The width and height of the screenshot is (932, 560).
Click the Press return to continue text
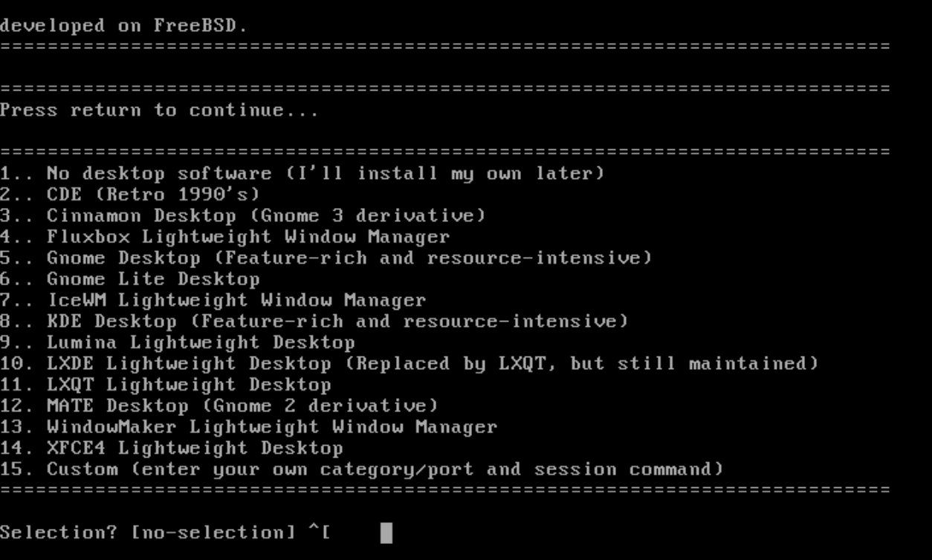pos(159,111)
